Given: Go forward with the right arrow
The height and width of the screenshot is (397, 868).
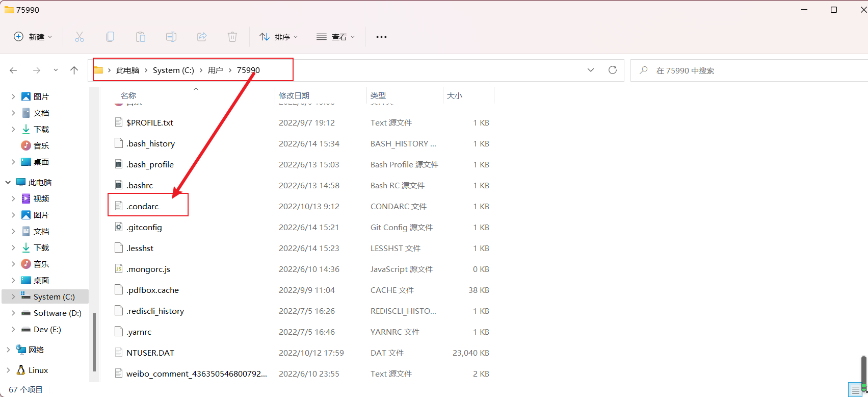Looking at the screenshot, I should tap(37, 70).
